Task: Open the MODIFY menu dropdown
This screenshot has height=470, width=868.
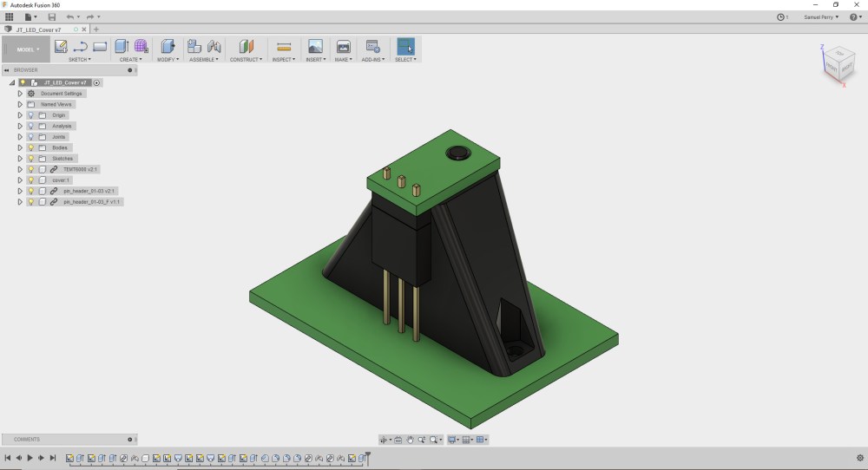Action: tap(168, 60)
